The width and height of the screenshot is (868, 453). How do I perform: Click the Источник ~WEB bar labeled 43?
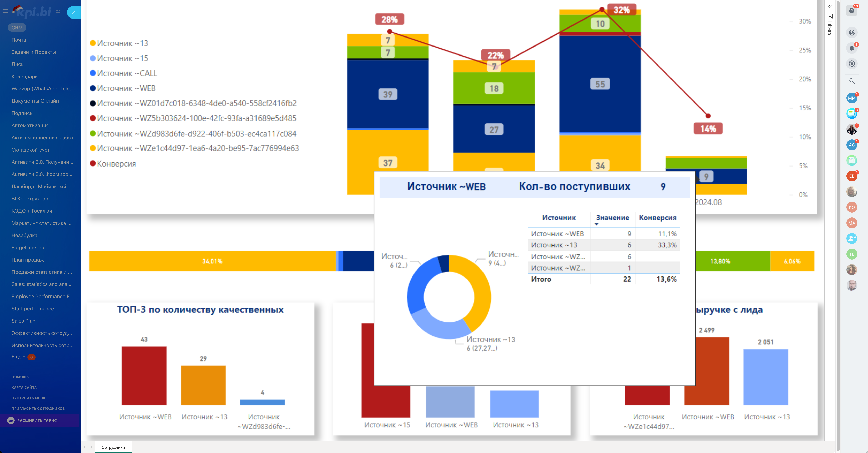(144, 375)
